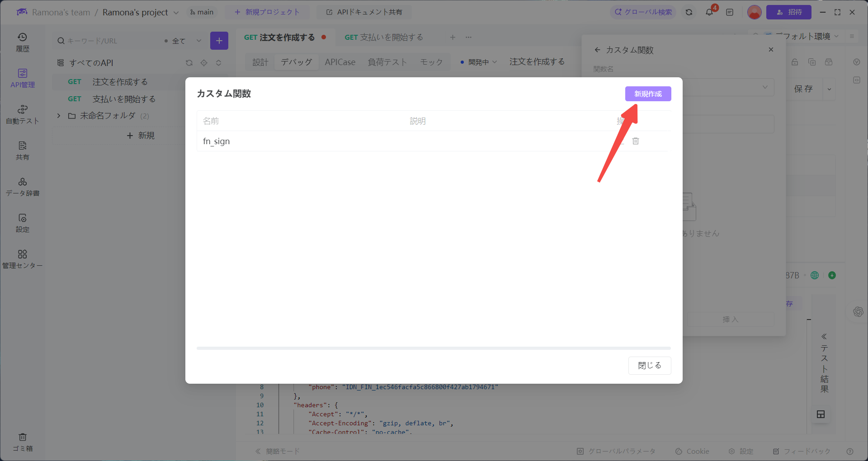Click the APIドキュメント共有 button
This screenshot has width=868, height=461.
coord(364,12)
